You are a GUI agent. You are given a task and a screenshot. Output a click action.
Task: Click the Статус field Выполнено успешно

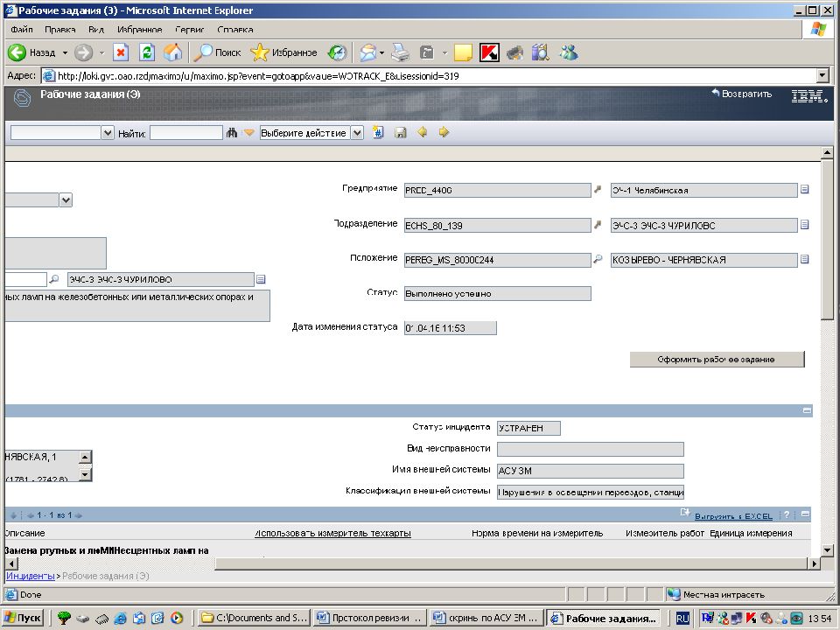point(498,294)
